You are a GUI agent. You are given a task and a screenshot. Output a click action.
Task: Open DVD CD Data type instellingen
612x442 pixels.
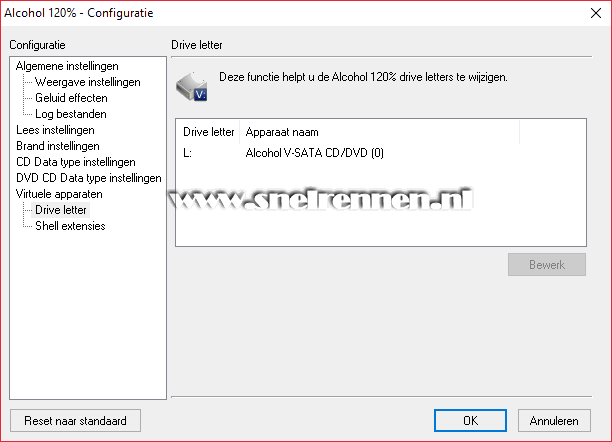coord(89,178)
